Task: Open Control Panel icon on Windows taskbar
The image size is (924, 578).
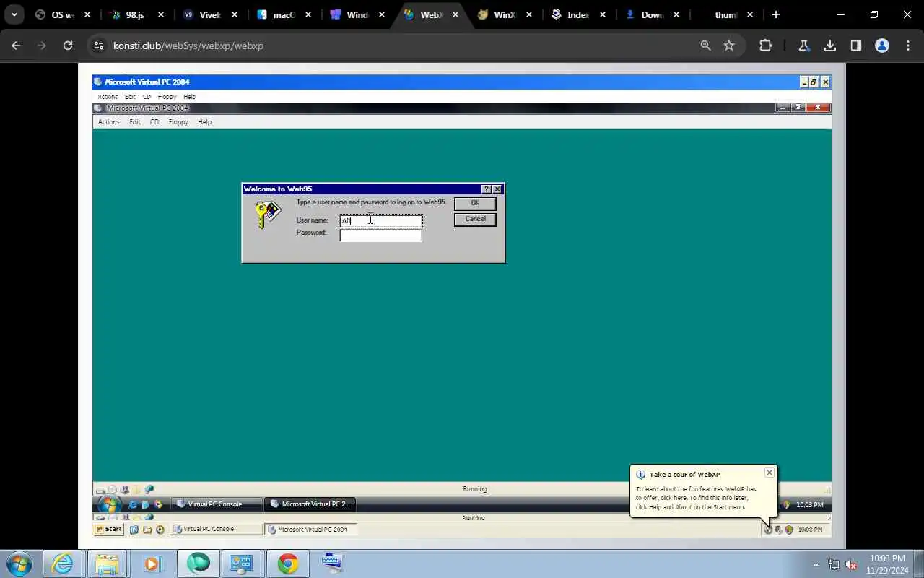Action: [x=243, y=564]
